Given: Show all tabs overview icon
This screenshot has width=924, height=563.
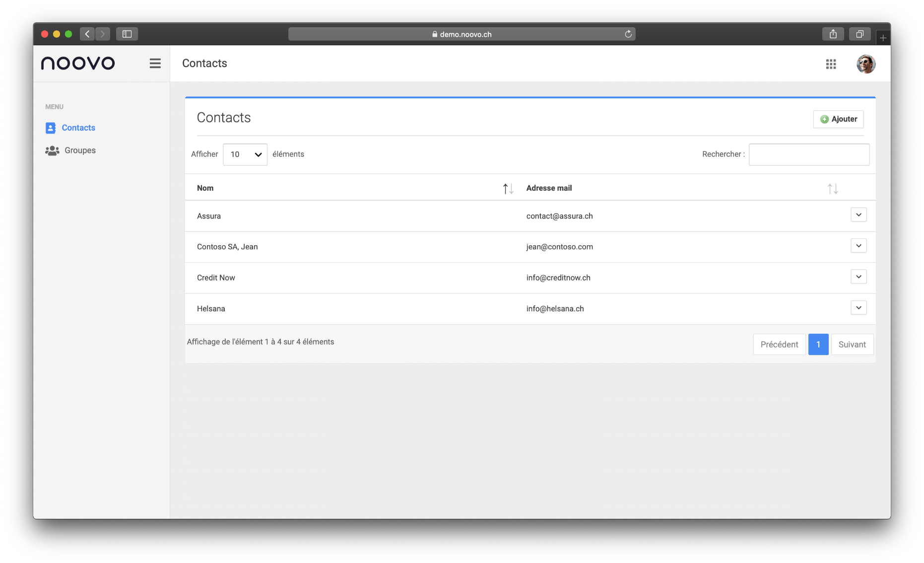Looking at the screenshot, I should point(859,34).
